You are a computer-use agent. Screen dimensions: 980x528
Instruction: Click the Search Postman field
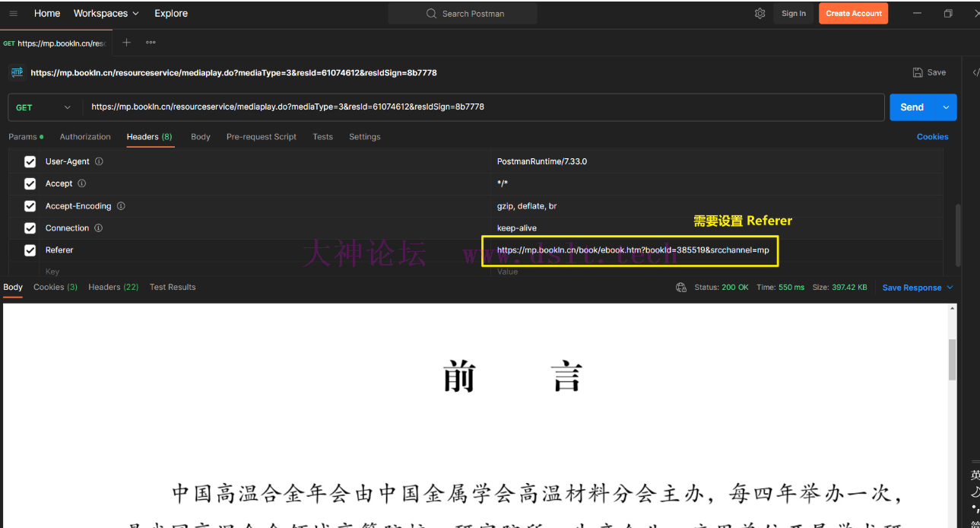click(463, 14)
